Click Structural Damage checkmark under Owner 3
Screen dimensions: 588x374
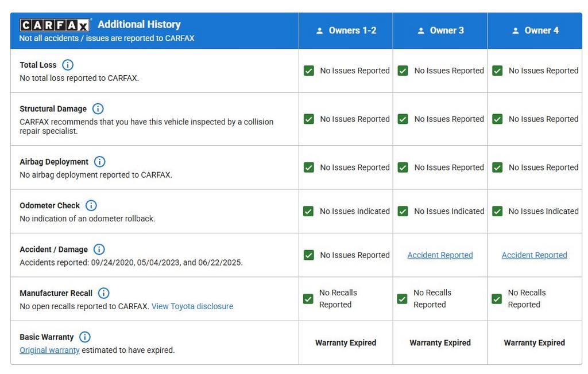(x=403, y=119)
